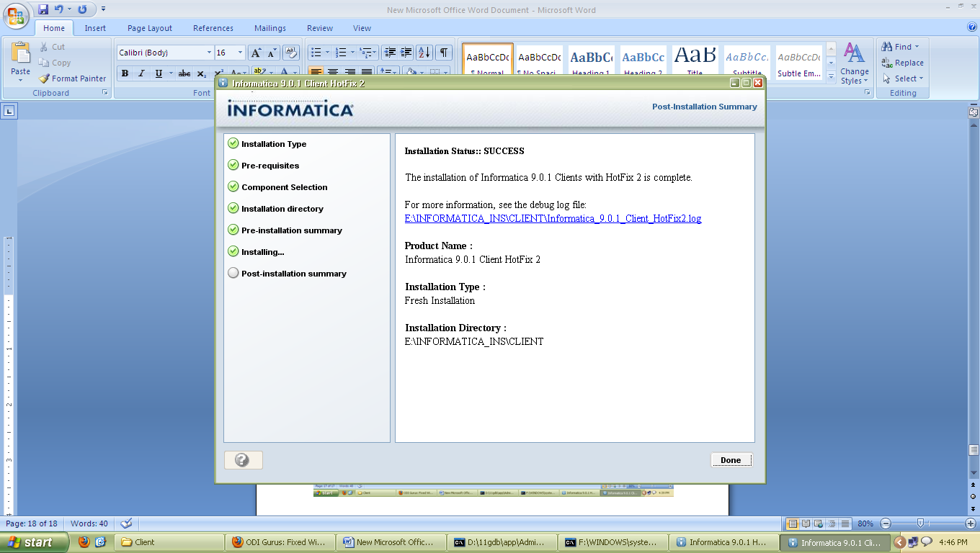Switch to Print Layout view
Screen dimensions: 980x553
[x=793, y=523]
